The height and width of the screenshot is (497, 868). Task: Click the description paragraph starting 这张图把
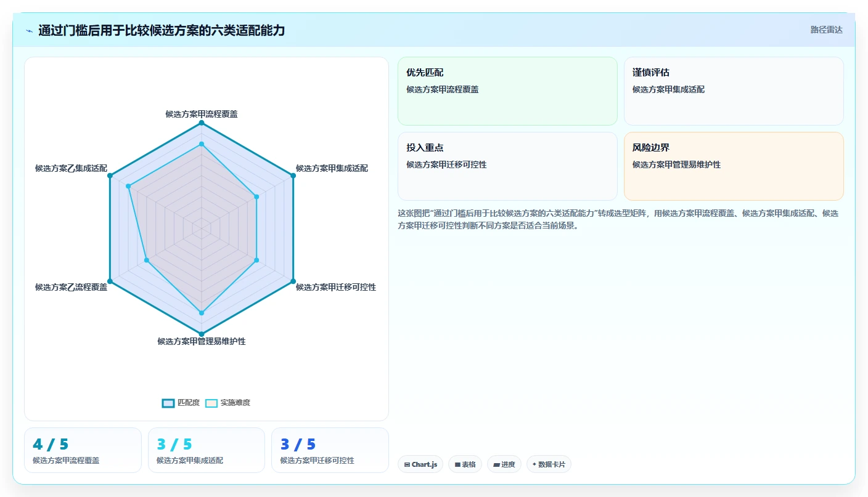618,219
